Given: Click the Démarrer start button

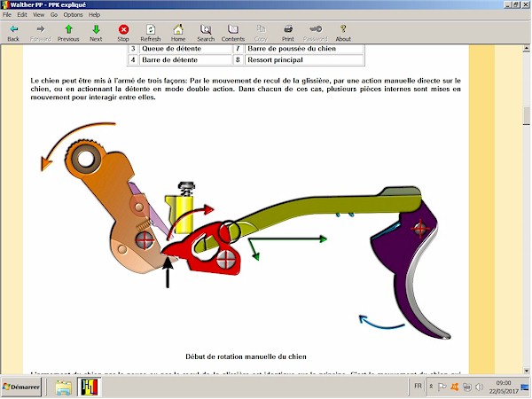Looking at the screenshot, I should coord(21,387).
